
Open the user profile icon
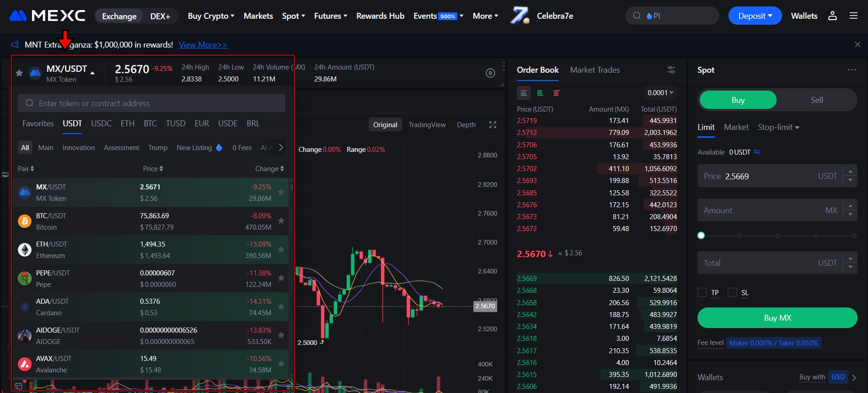coord(832,16)
